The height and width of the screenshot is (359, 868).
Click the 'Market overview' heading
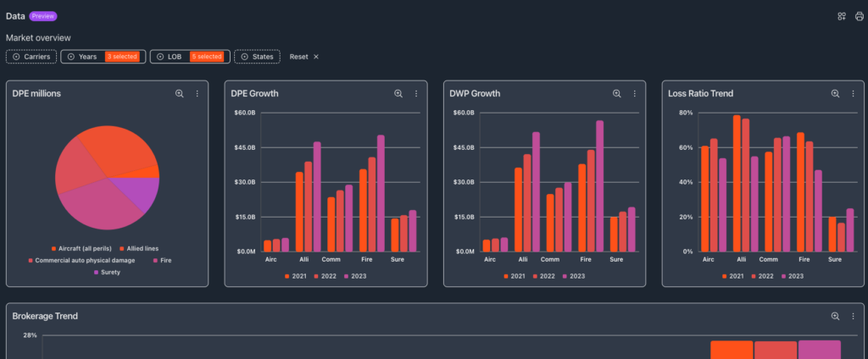[x=38, y=38]
